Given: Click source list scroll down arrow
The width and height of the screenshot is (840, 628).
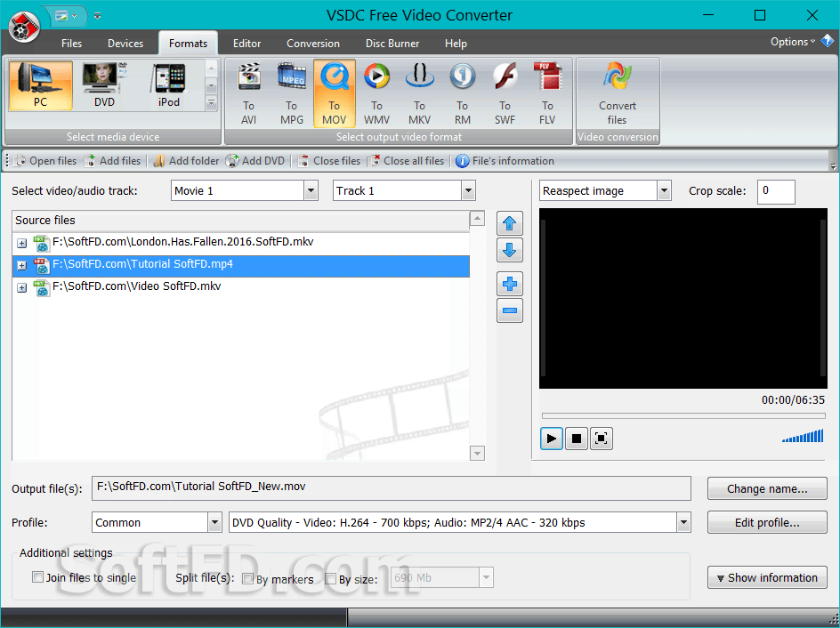Looking at the screenshot, I should pos(477,453).
